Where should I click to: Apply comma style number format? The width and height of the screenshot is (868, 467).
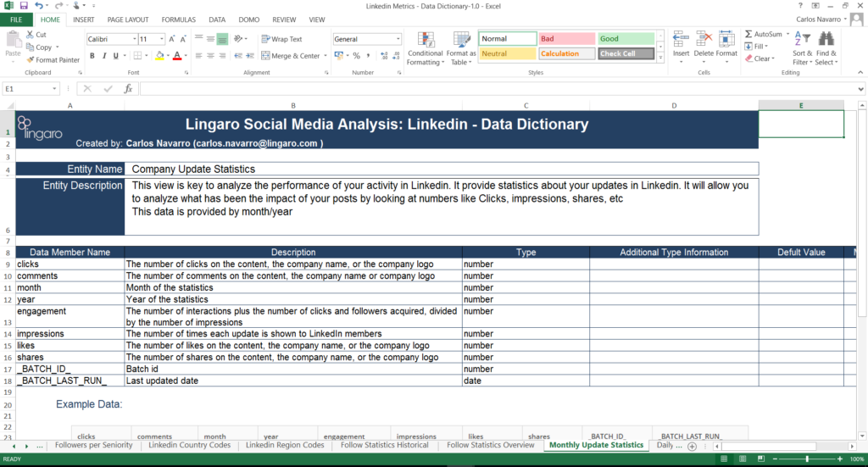click(x=368, y=55)
